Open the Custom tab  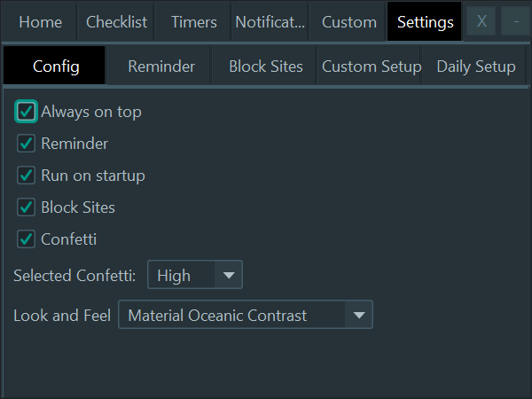coord(348,22)
